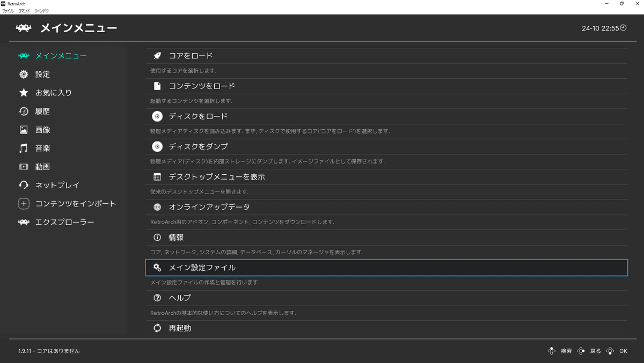Click the file icon beside コンテンツをロード

(x=157, y=86)
